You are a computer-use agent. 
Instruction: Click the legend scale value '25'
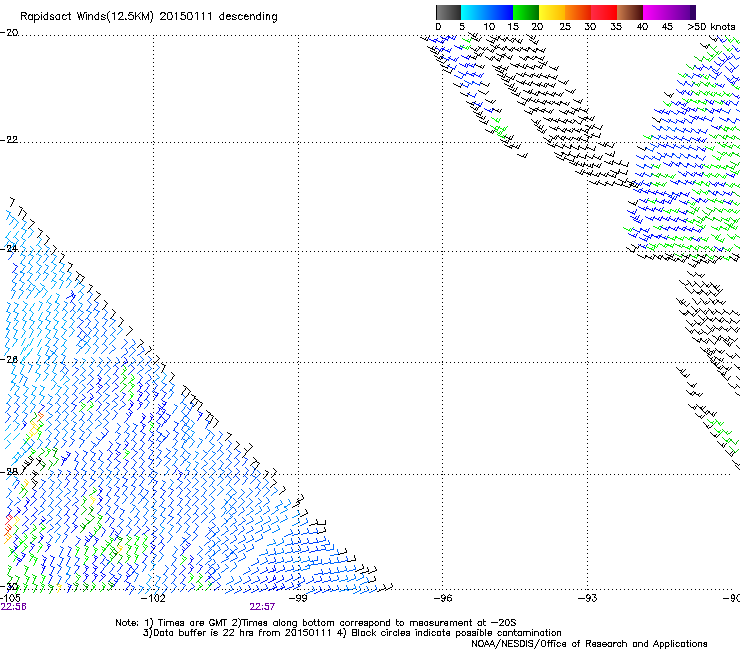click(x=565, y=27)
